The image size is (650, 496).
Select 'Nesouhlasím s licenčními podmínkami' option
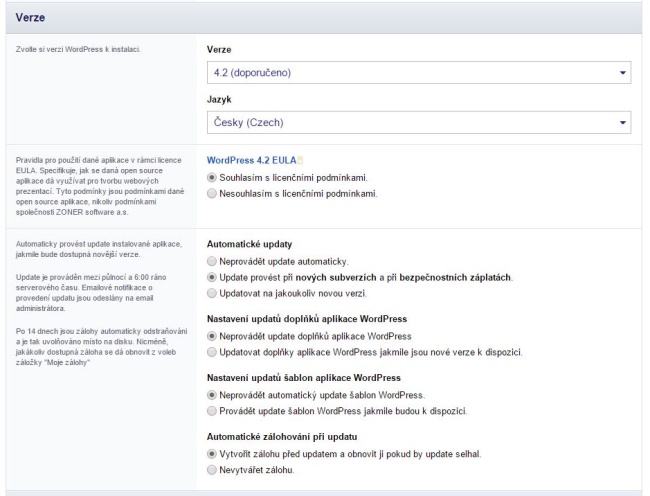coord(211,193)
